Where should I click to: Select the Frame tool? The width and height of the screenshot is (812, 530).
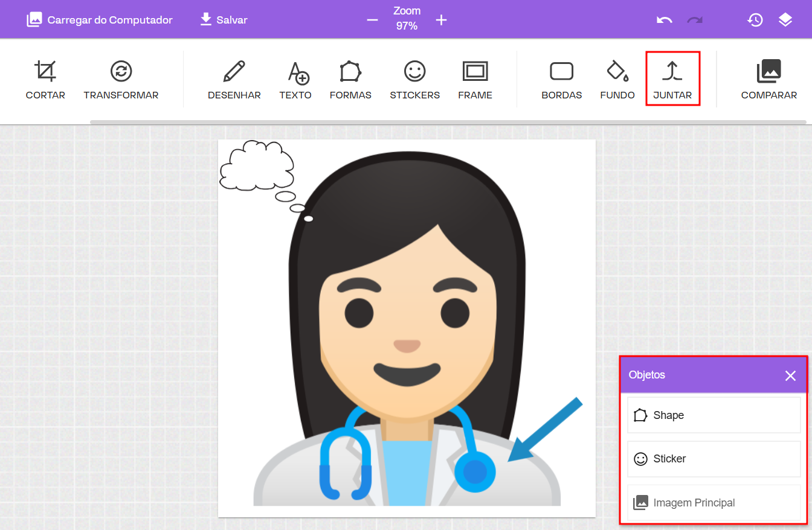475,80
